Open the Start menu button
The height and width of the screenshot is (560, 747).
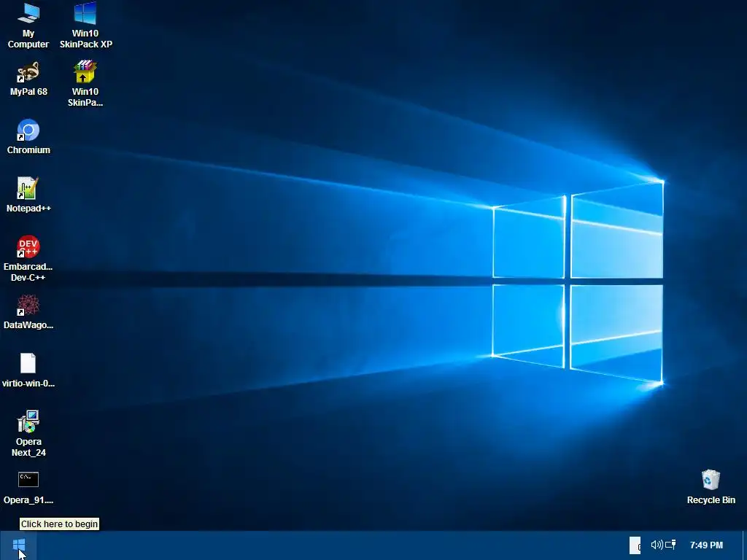pyautogui.click(x=19, y=545)
